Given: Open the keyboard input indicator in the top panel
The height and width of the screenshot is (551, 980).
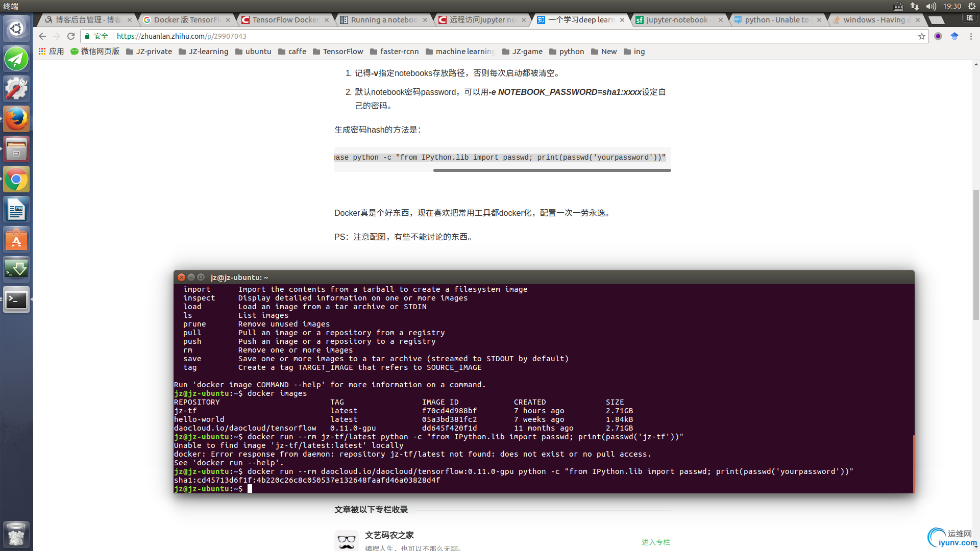Looking at the screenshot, I should tap(898, 6).
